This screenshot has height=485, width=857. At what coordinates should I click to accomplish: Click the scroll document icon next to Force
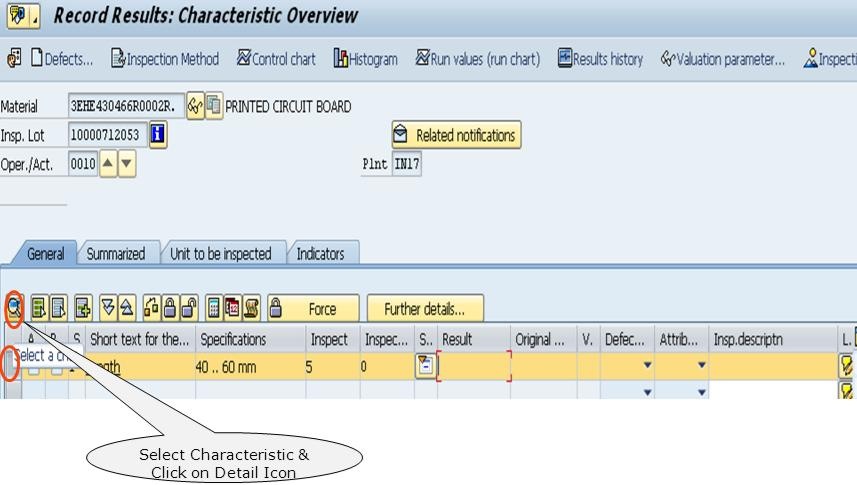251,309
